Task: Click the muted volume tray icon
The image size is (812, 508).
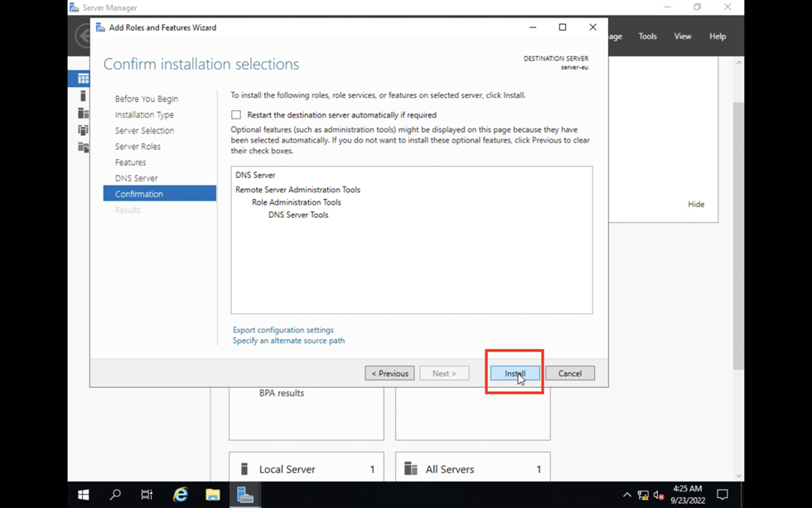Action: (659, 496)
